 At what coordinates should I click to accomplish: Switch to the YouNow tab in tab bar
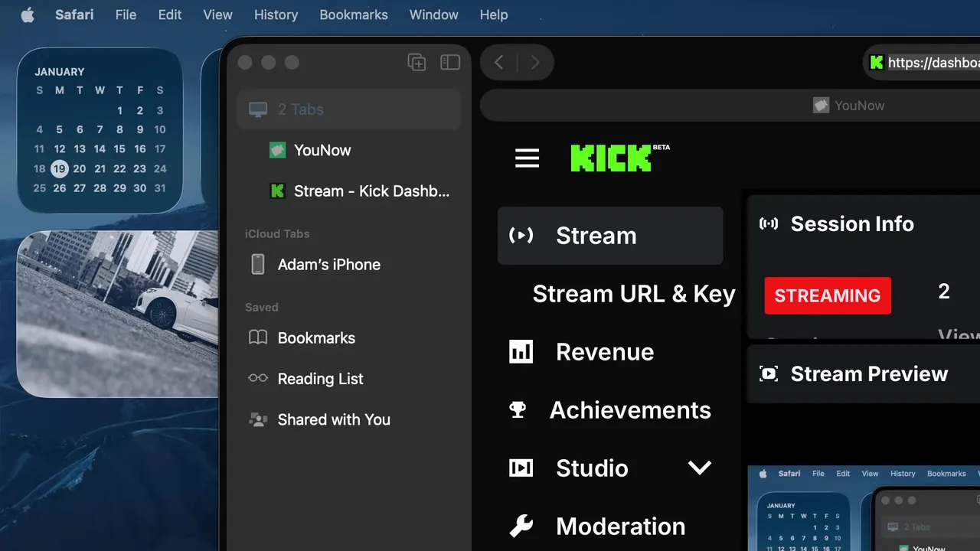tap(849, 106)
